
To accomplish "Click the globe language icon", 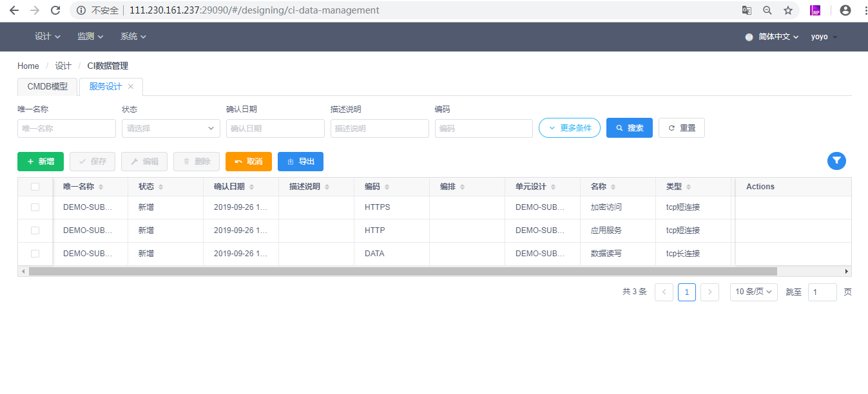I will point(749,37).
